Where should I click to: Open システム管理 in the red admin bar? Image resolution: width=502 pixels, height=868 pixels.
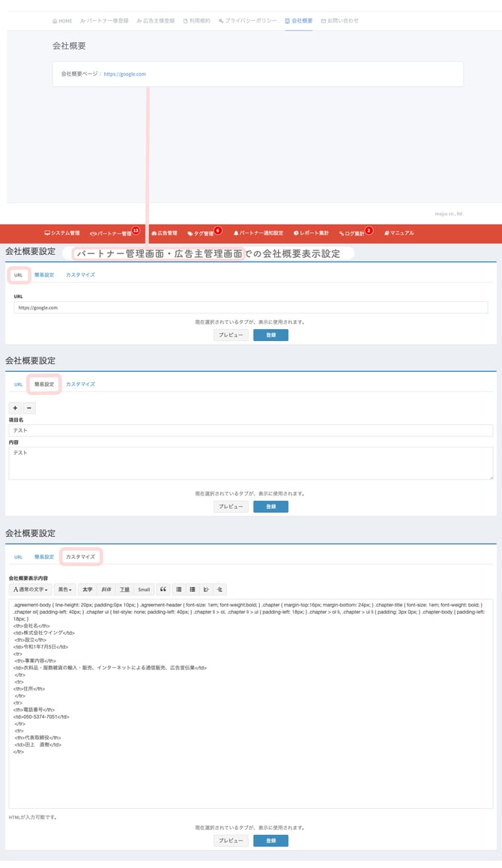pyautogui.click(x=62, y=233)
